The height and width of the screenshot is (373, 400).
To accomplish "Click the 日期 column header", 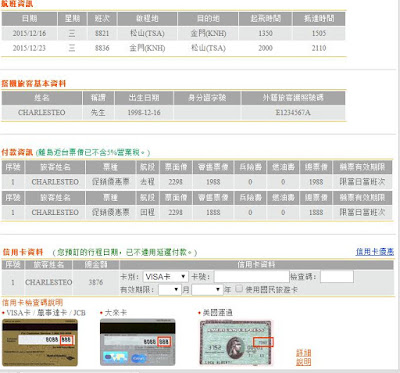I will pos(29,19).
